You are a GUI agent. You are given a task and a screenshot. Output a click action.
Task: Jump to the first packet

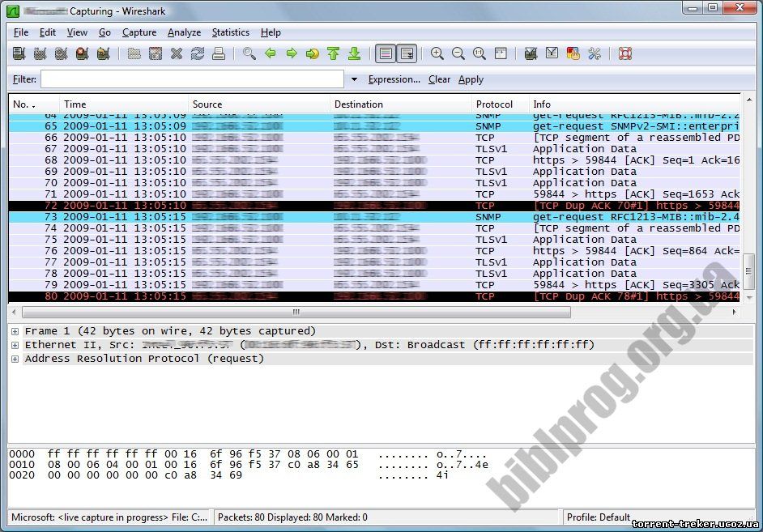333,53
